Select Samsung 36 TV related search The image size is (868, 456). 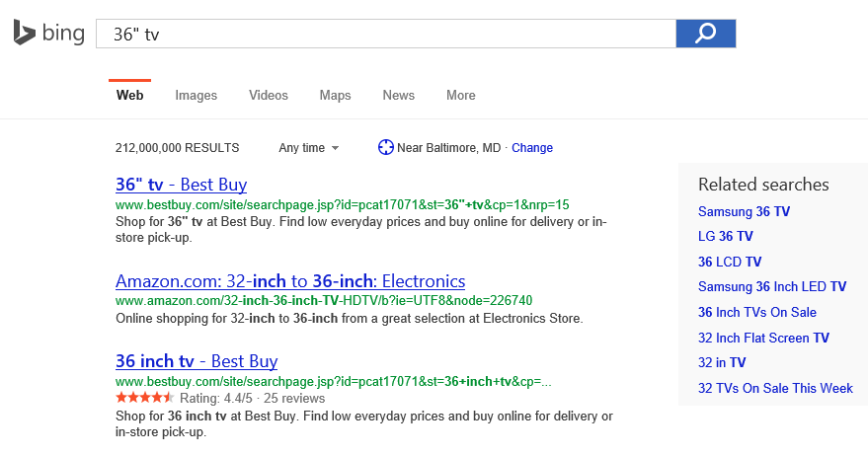[x=744, y=211]
